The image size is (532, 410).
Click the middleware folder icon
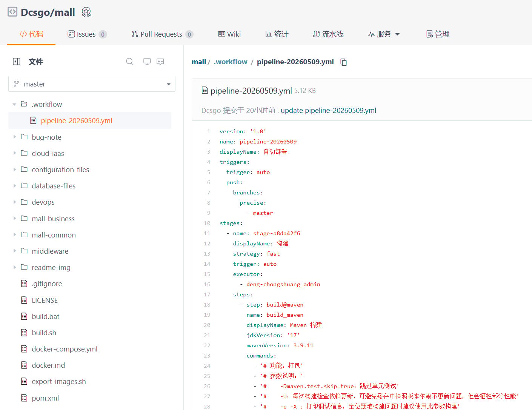click(x=24, y=251)
